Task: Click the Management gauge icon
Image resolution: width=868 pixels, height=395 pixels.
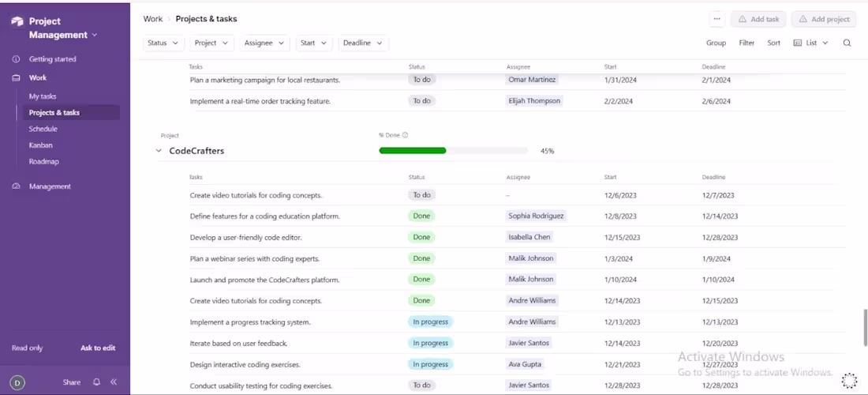Action: pyautogui.click(x=16, y=186)
